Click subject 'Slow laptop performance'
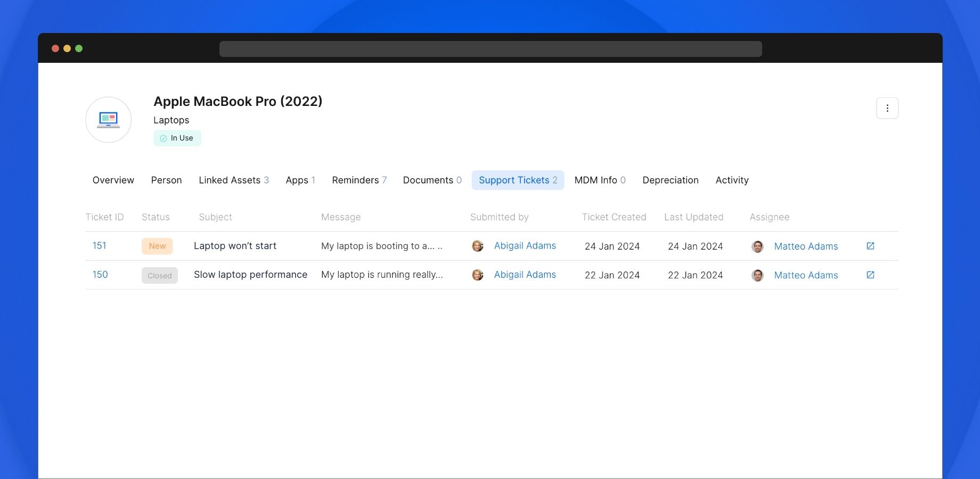Image resolution: width=980 pixels, height=479 pixels. tap(250, 274)
